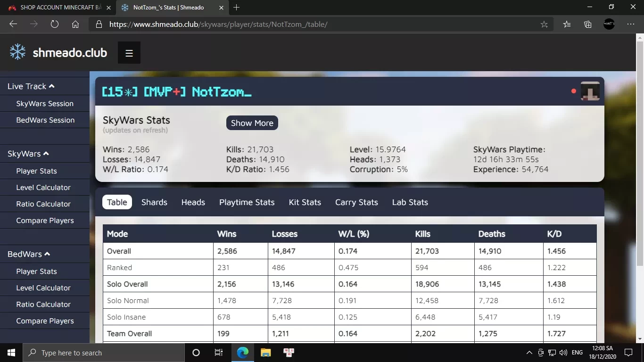644x362 pixels.
Task: Click the Show More button
Action: click(252, 123)
